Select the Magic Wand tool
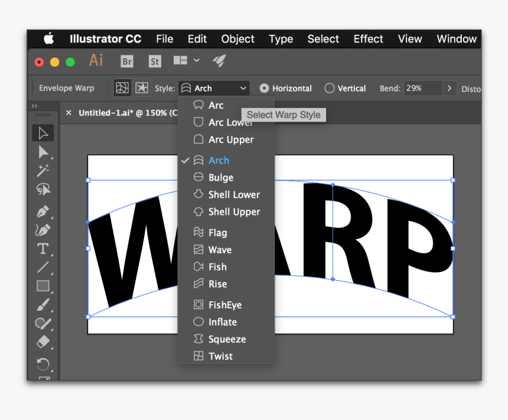508x420 pixels. click(x=43, y=171)
